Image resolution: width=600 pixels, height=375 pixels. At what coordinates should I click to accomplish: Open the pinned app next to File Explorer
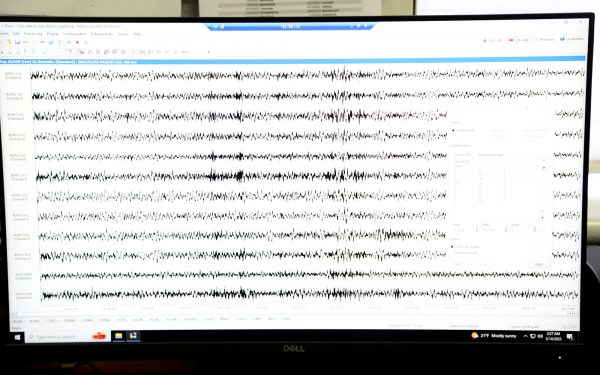(133, 336)
